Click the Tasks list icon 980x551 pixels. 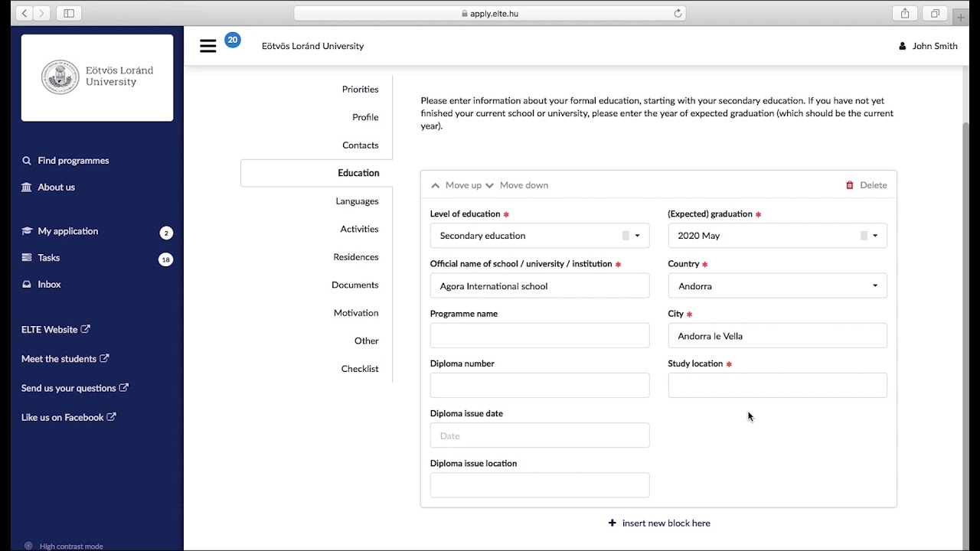[x=27, y=257]
